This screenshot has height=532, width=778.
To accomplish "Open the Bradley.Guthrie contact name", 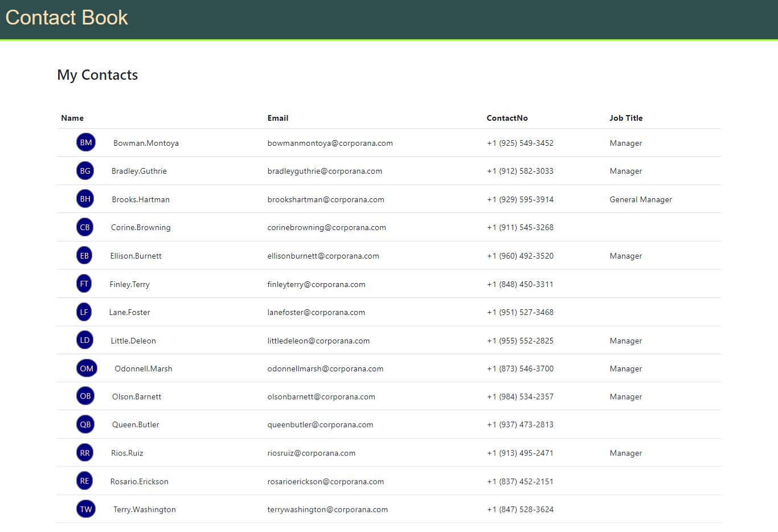I will pos(139,171).
